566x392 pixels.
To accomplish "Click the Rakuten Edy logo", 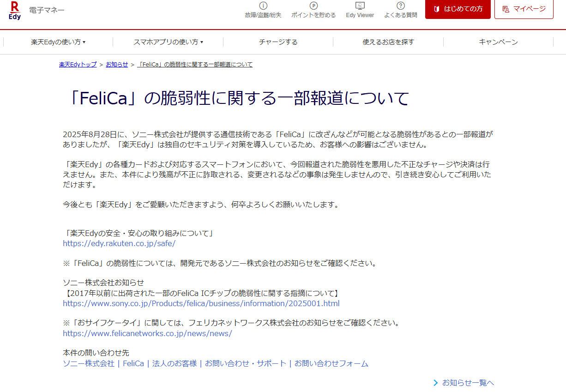I will tap(15, 10).
